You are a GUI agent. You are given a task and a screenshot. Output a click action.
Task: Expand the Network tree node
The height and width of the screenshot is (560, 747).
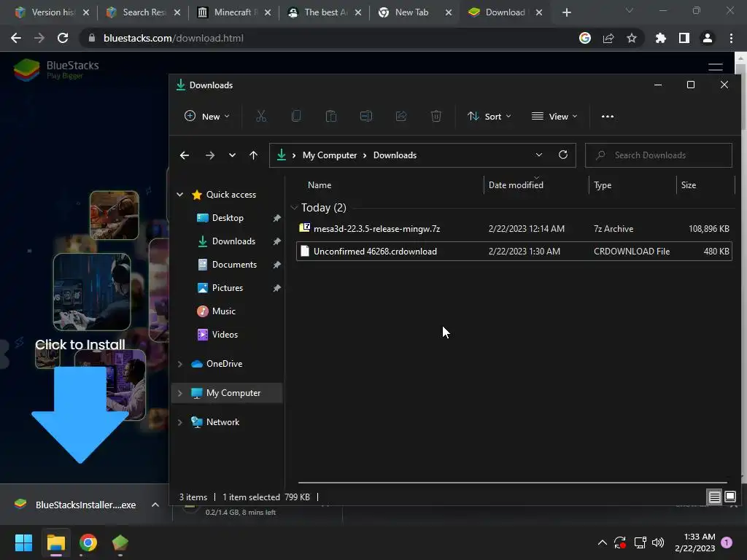(180, 422)
